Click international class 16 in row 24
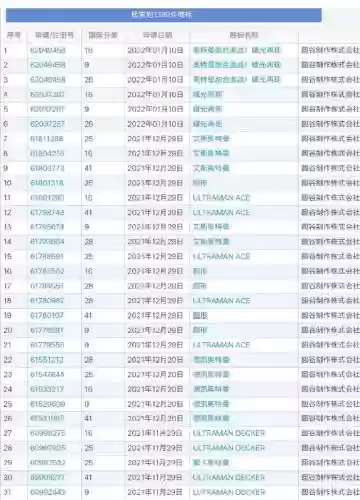The height and width of the screenshot is (500, 360). click(x=88, y=389)
